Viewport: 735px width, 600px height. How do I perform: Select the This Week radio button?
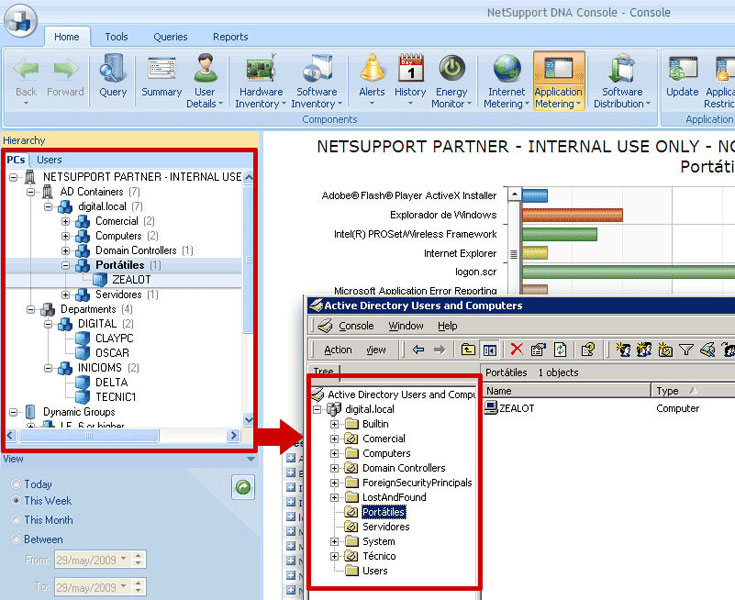click(16, 500)
